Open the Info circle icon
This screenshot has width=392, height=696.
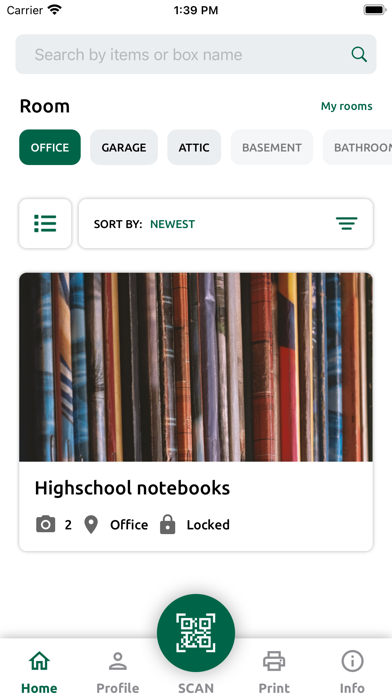[x=352, y=661]
